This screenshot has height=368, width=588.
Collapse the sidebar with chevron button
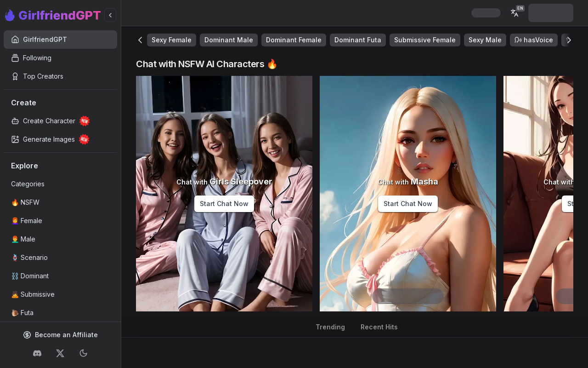pos(110,15)
